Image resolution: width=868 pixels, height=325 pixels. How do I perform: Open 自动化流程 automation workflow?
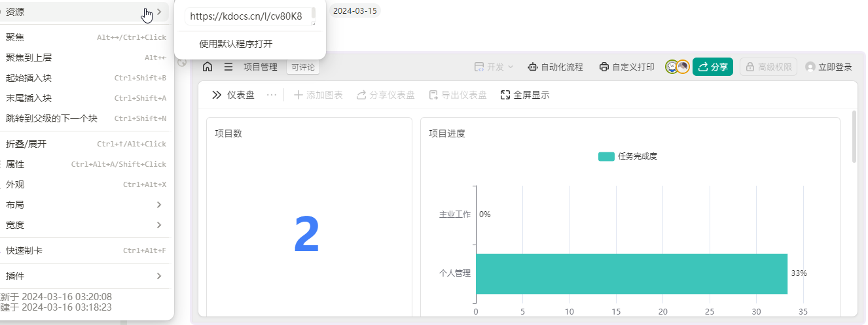tap(555, 67)
